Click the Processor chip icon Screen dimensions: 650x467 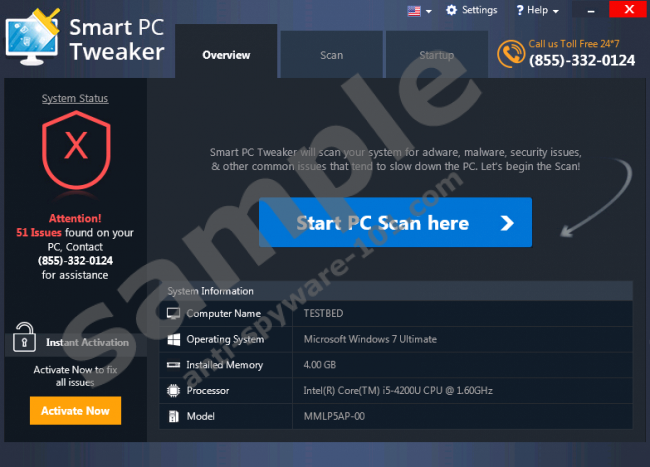click(173, 391)
